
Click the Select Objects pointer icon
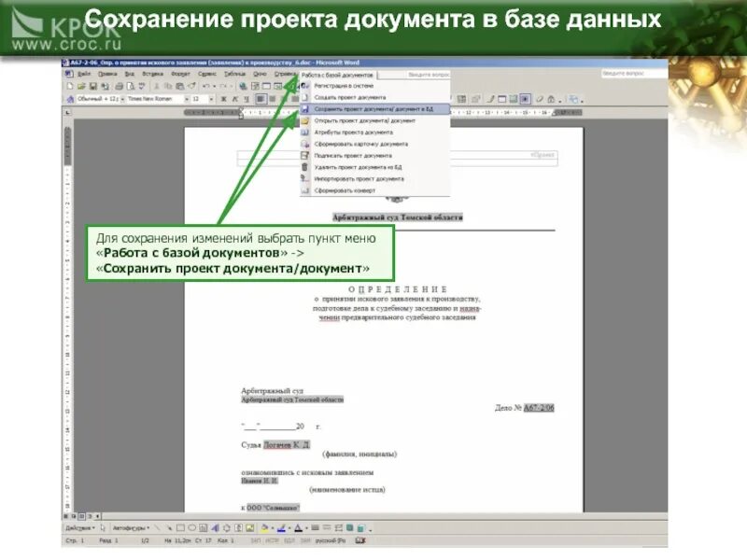coord(103,527)
